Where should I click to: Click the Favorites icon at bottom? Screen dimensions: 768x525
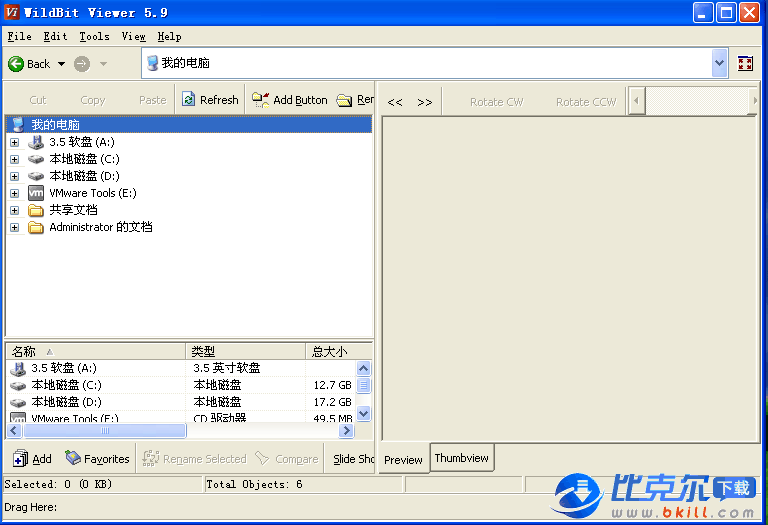click(x=73, y=458)
